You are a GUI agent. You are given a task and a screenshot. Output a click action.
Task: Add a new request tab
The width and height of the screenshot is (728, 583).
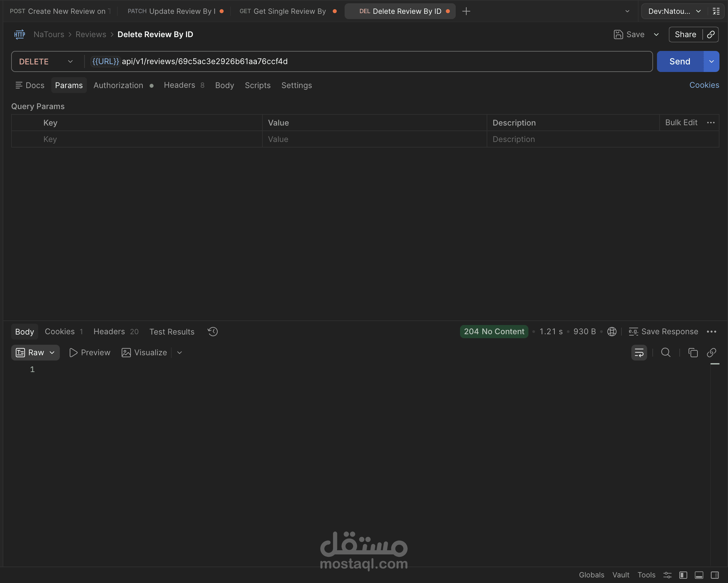point(466,11)
